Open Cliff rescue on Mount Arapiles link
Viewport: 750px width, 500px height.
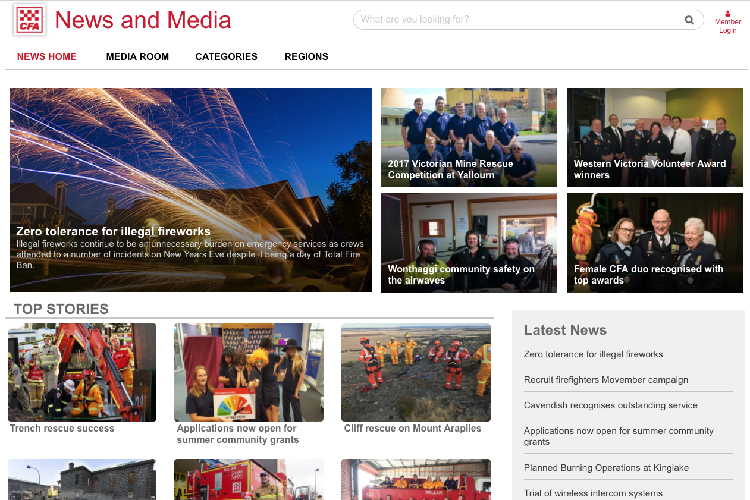click(x=411, y=428)
